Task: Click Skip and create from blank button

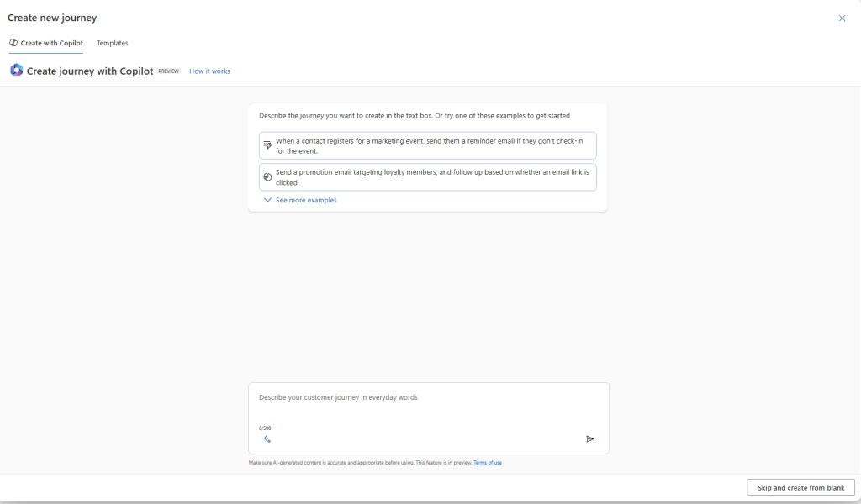Action: pos(800,487)
